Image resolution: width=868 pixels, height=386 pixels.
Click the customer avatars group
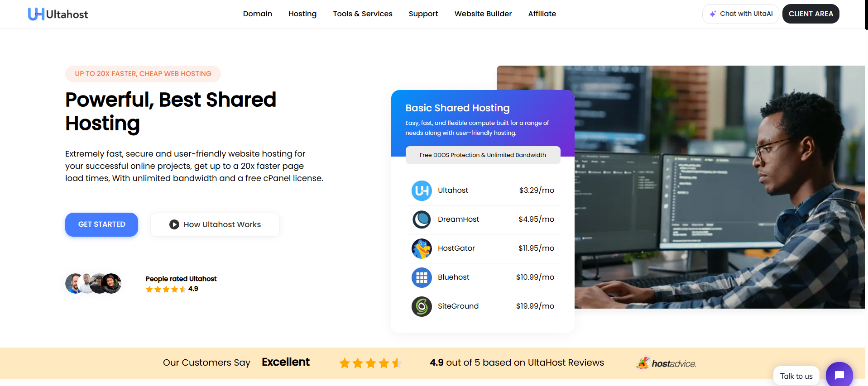pyautogui.click(x=93, y=284)
